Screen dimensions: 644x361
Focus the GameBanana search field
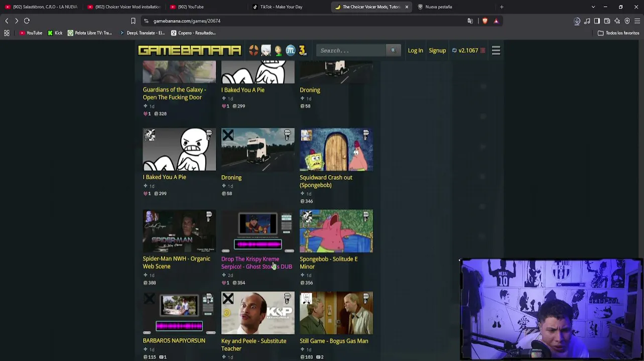pos(352,51)
